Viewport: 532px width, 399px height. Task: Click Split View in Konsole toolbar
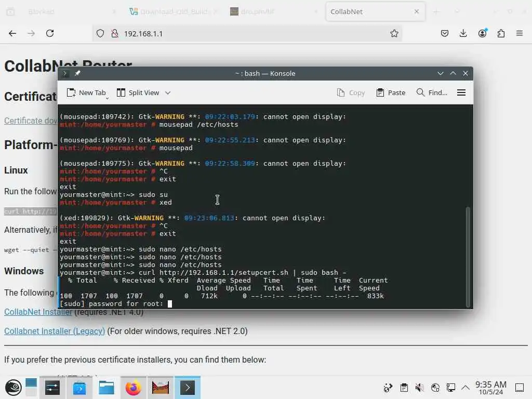(138, 92)
